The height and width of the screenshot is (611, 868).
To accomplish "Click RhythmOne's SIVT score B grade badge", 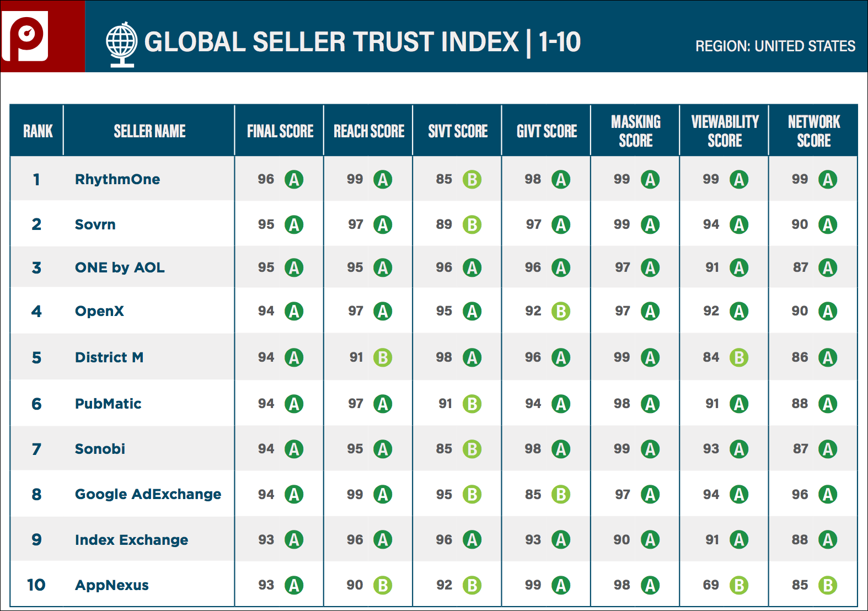I will coord(472,179).
